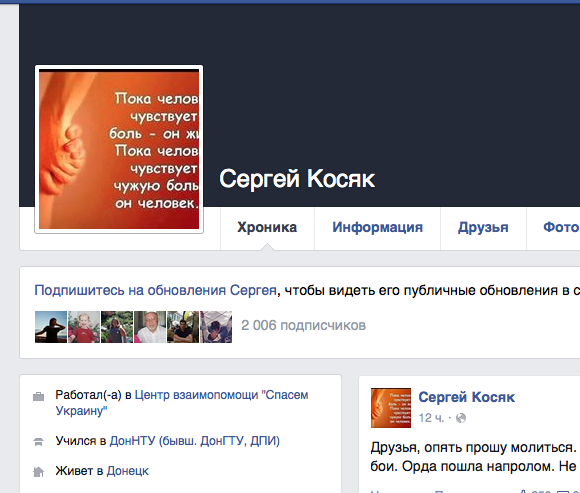The image size is (580, 493).
Task: Open the Друзья tab
Action: 483,227
